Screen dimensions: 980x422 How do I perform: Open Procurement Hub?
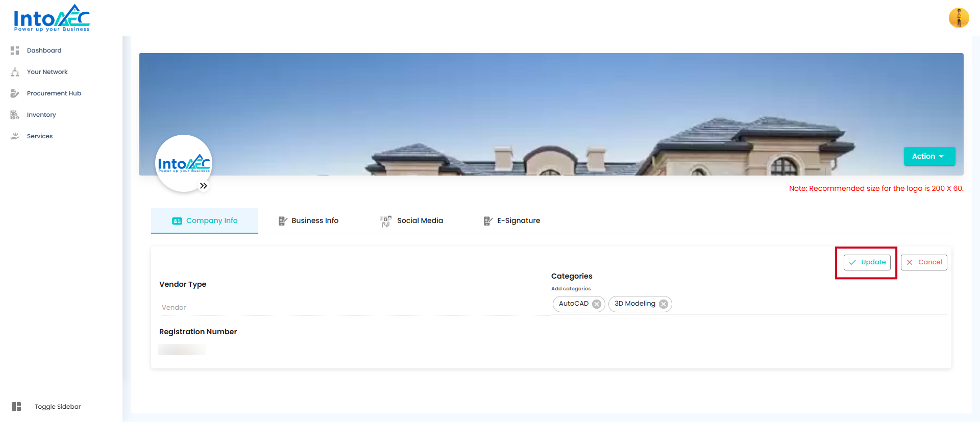(x=54, y=93)
